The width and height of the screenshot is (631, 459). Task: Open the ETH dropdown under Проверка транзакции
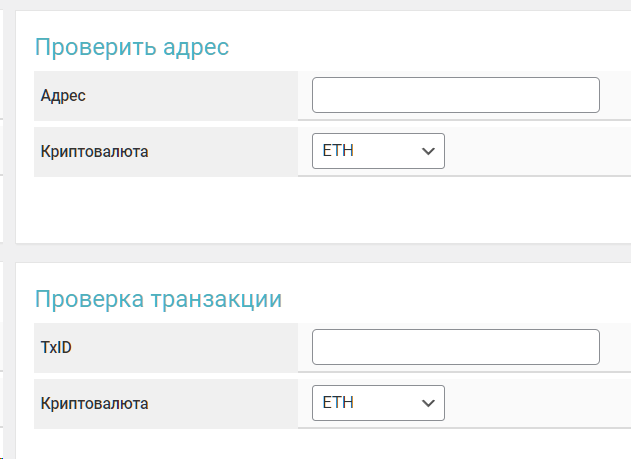pos(377,403)
